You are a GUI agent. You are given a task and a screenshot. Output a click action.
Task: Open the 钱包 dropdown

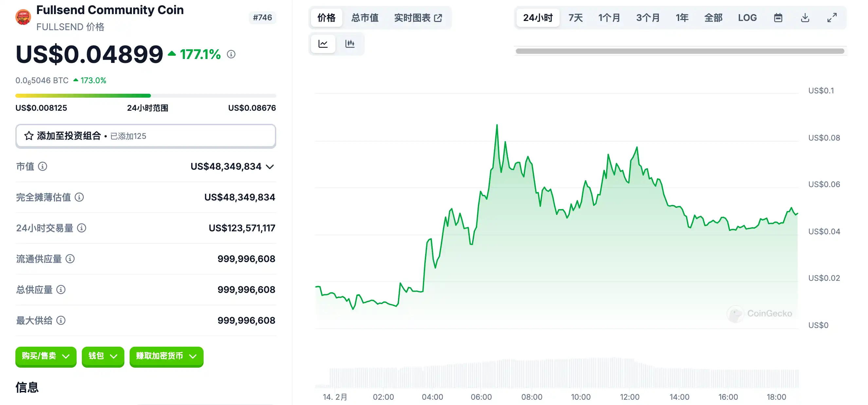click(103, 356)
